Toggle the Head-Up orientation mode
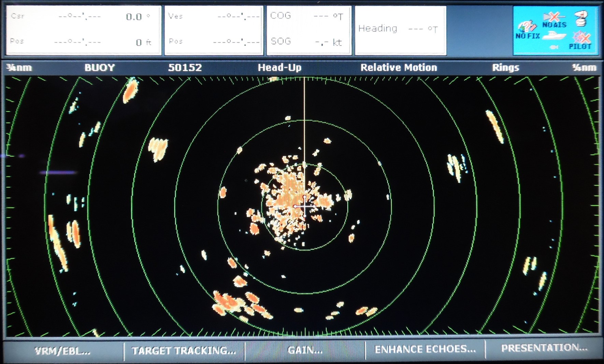Image resolution: width=604 pixels, height=364 pixels. click(279, 68)
